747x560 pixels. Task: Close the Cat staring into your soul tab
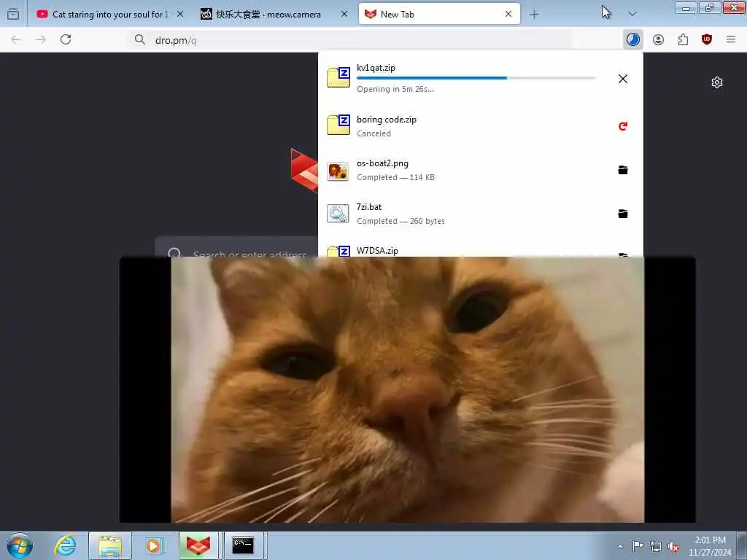point(180,15)
